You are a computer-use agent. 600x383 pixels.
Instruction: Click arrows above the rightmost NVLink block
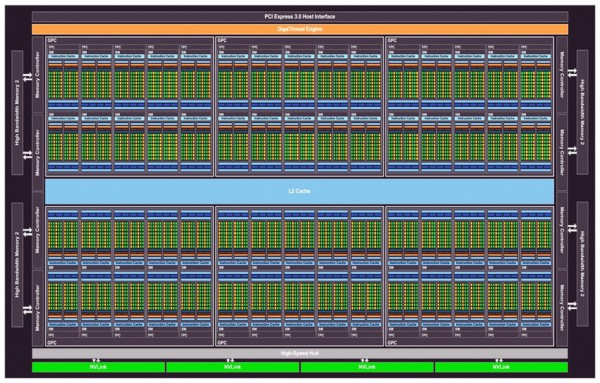pyautogui.click(x=499, y=360)
